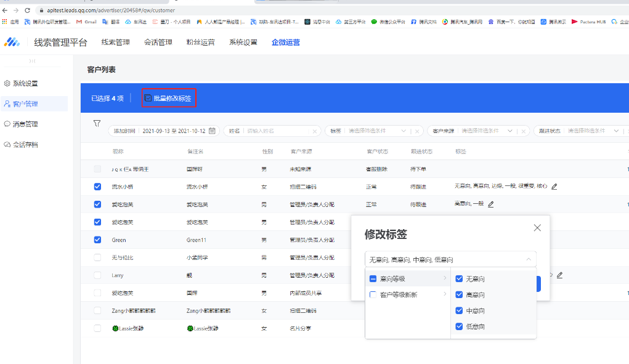This screenshot has height=364, width=629.
Task: Click 批量修改标签 button
Action: point(169,99)
